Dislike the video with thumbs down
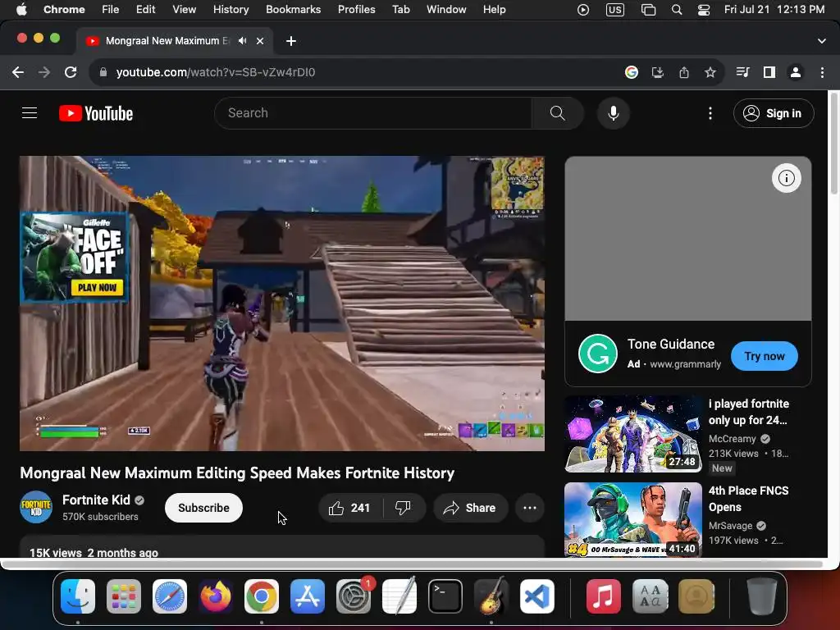This screenshot has height=630, width=840. coord(403,508)
